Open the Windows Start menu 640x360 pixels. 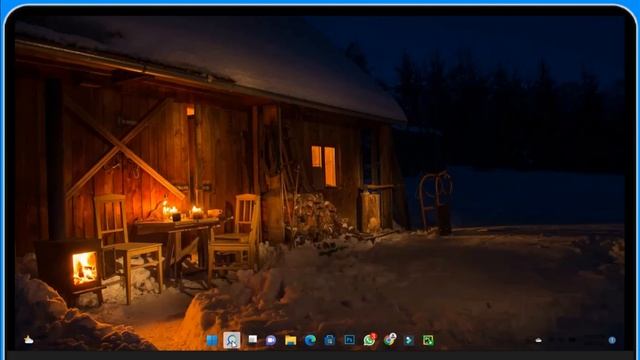point(212,340)
